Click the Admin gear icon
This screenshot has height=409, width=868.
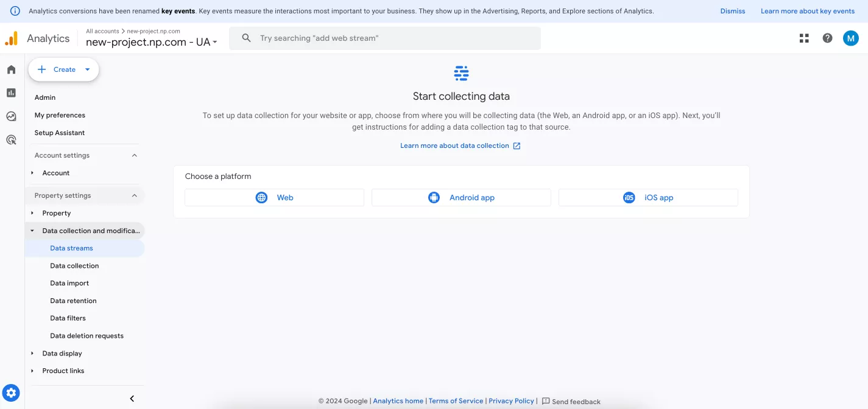pyautogui.click(x=11, y=393)
